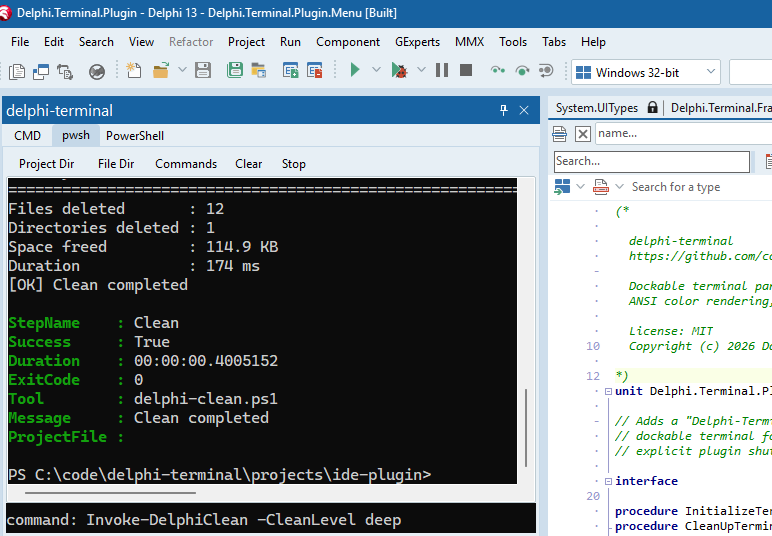Open the GExperts menu
The image size is (772, 536).
tap(417, 42)
